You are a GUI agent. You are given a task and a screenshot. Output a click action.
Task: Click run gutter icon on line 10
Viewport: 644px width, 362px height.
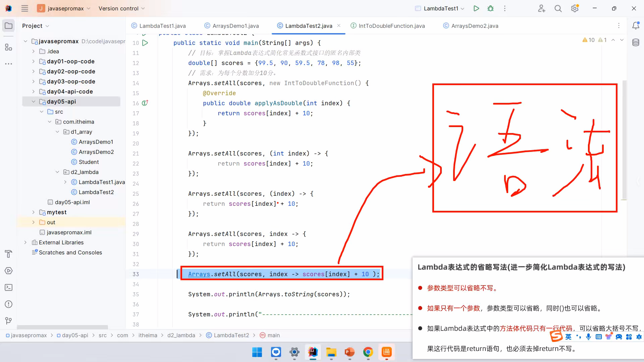[x=145, y=43]
